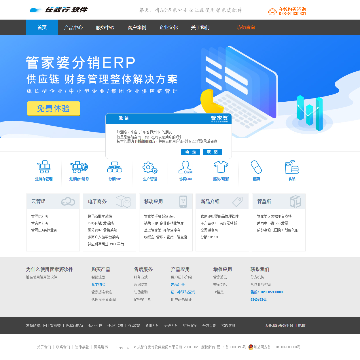Click the stacked boxes icon in second card
The width and height of the screenshot is (360, 360).
click(x=124, y=201)
